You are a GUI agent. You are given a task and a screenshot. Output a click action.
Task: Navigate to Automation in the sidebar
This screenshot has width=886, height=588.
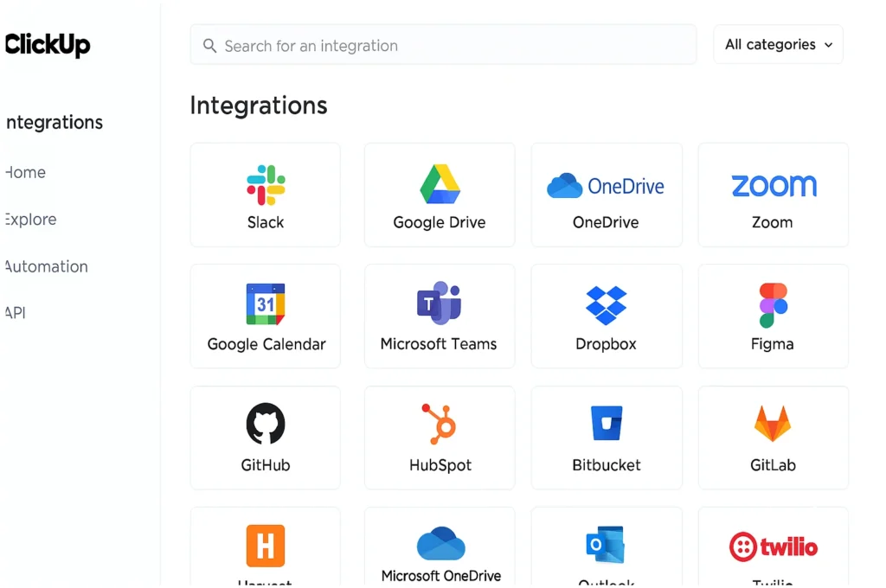click(x=47, y=266)
